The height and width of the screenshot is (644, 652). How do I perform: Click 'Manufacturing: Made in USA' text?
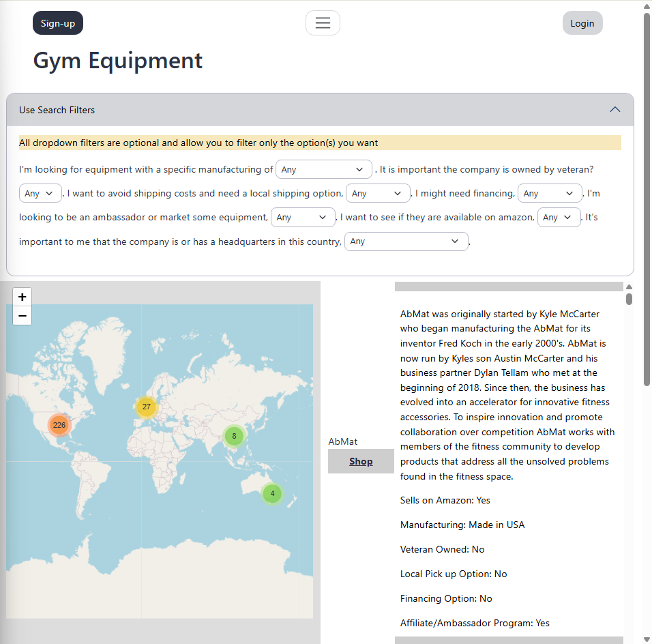coord(462,525)
